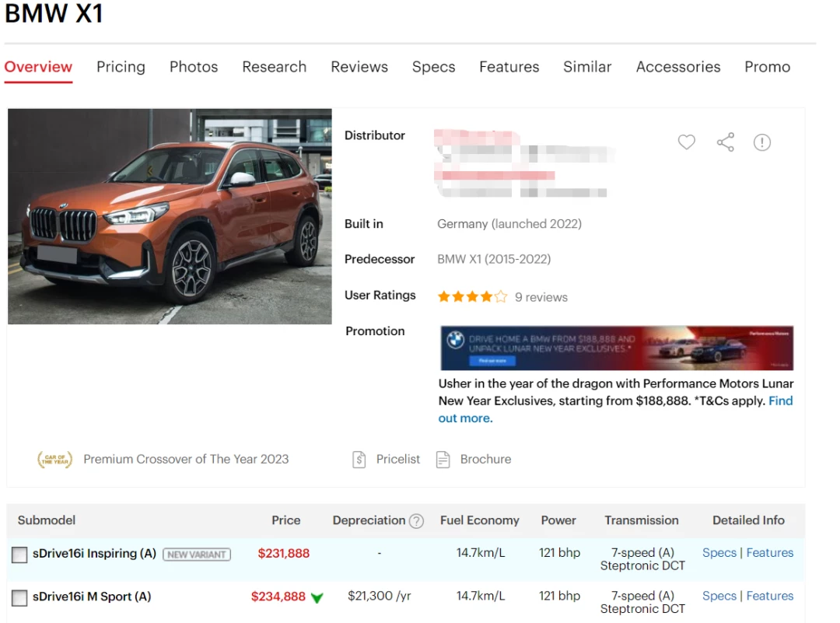Open the Promo tab
The width and height of the screenshot is (840, 623).
pyautogui.click(x=767, y=67)
